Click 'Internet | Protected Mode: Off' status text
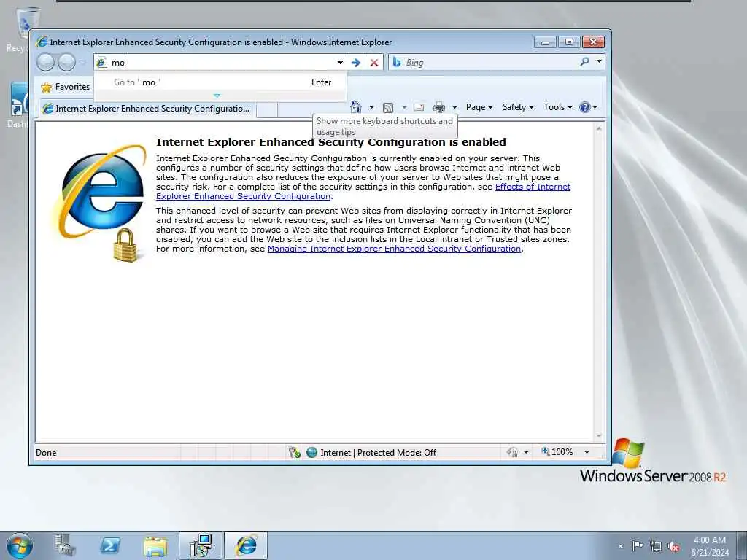The width and height of the screenshot is (747, 560). (379, 452)
